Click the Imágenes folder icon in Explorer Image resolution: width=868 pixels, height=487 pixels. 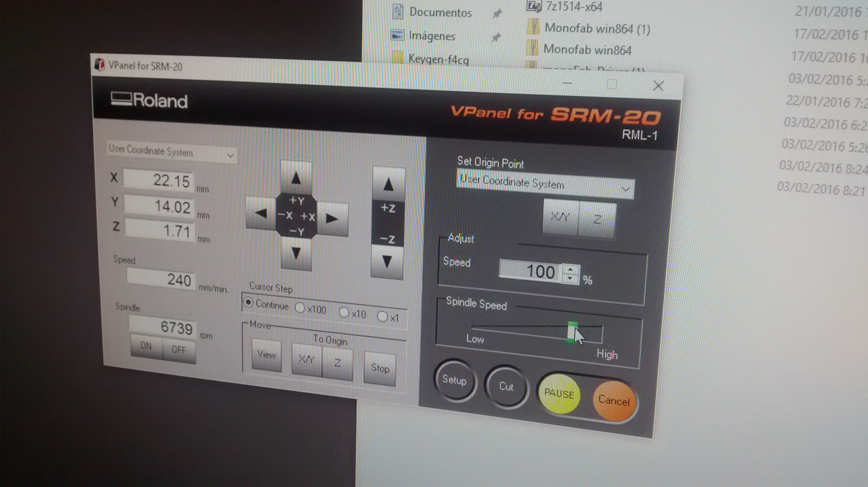(397, 34)
